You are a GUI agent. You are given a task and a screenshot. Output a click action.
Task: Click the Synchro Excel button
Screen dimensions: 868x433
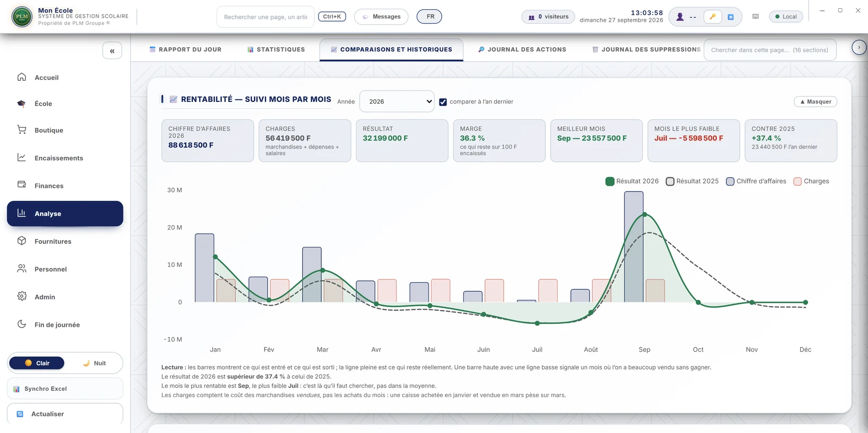[x=65, y=389]
